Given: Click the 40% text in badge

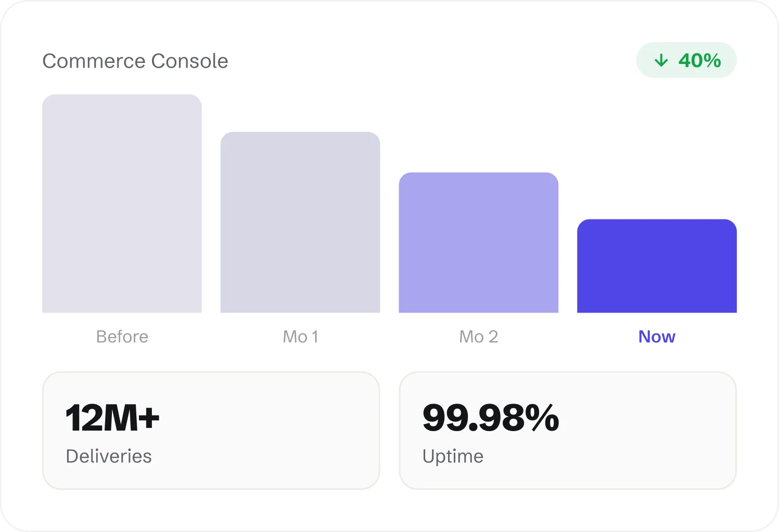Looking at the screenshot, I should coord(699,60).
